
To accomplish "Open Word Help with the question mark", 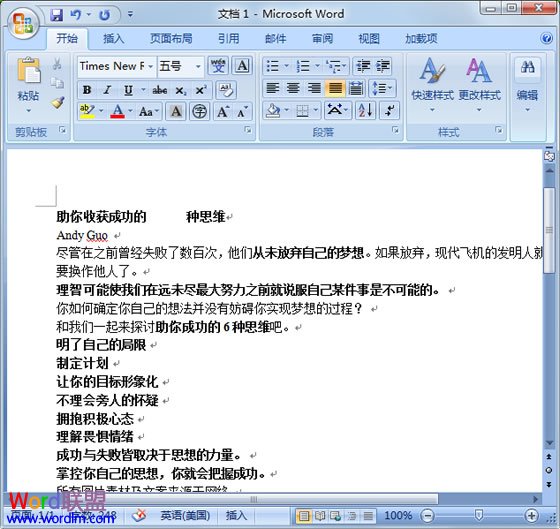I will 546,38.
